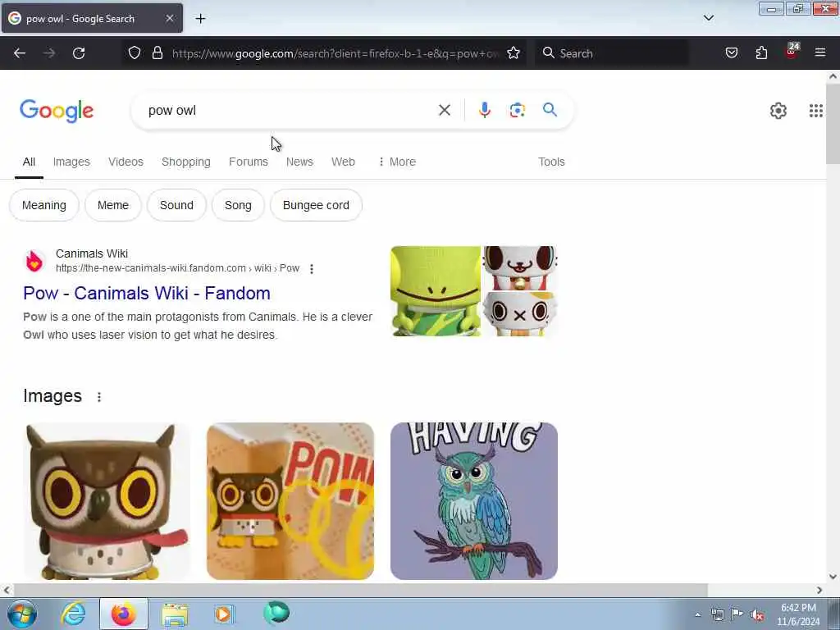Open muted volume tray icon
840x630 pixels.
coord(757,615)
